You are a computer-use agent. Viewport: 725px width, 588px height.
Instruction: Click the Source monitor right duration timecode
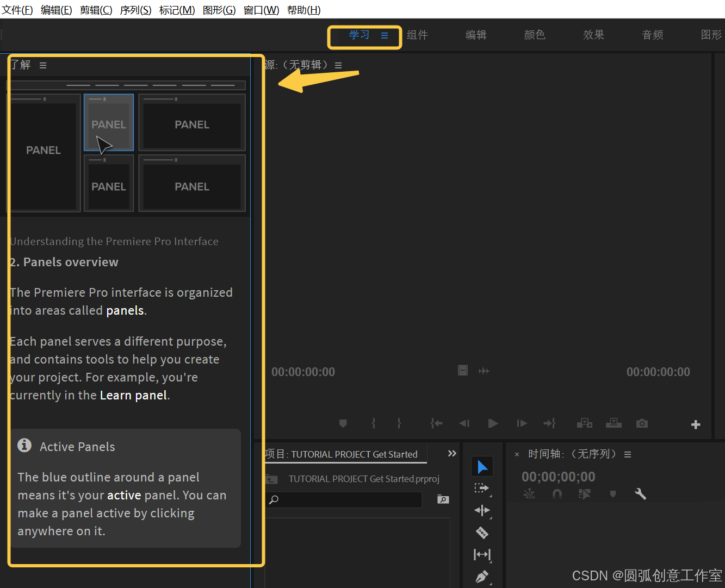tap(658, 372)
